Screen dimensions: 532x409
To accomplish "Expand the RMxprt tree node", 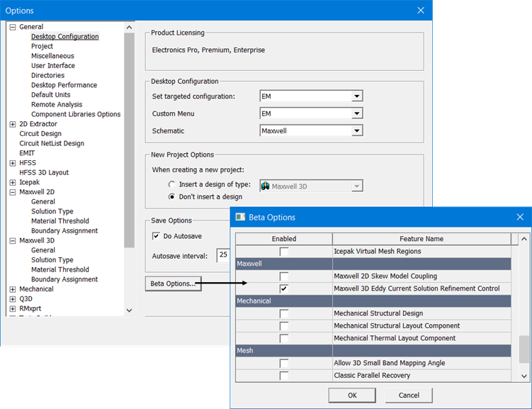I will [x=13, y=309].
